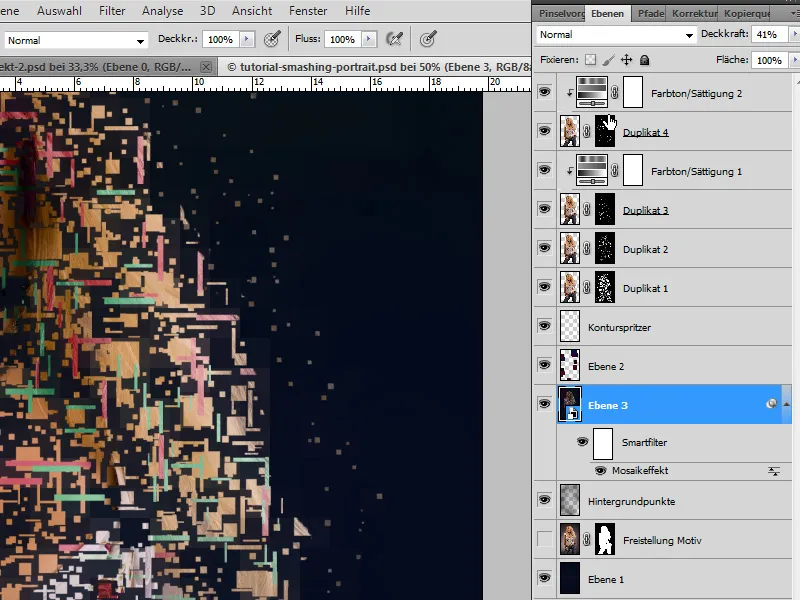The image size is (800, 600).
Task: Open layers panel flyout menu
Action: tap(794, 14)
